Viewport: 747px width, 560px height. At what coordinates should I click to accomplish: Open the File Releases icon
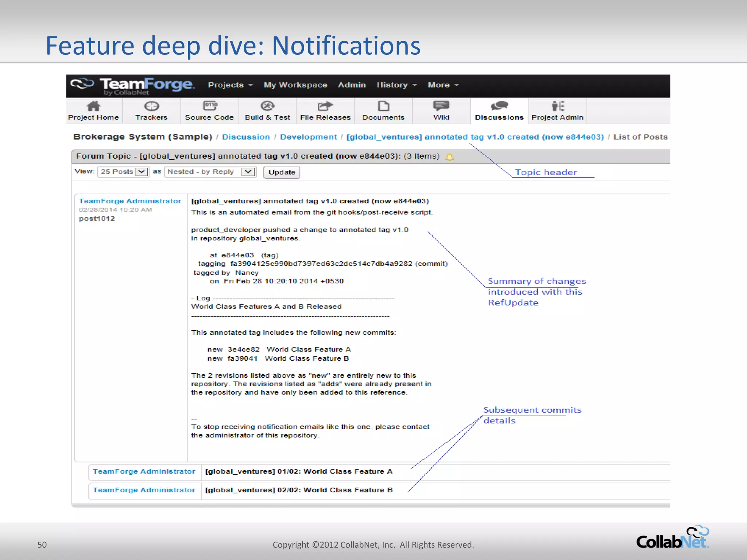(325, 106)
